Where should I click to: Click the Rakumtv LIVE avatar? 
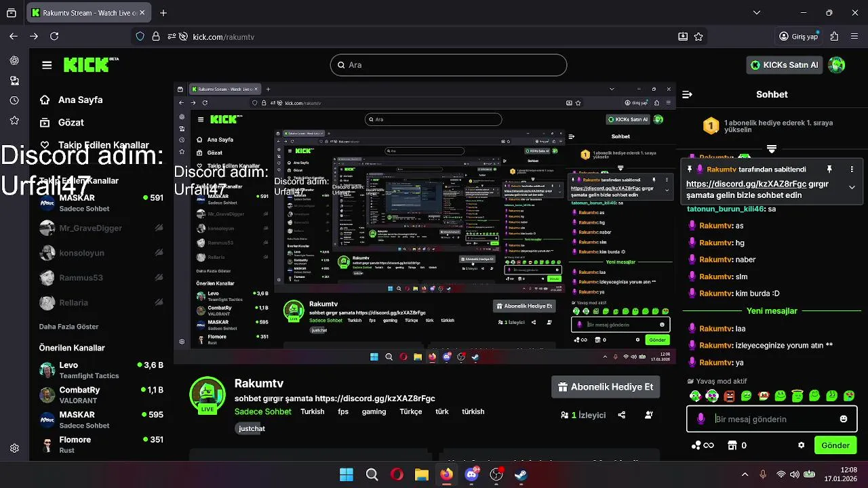click(x=207, y=395)
